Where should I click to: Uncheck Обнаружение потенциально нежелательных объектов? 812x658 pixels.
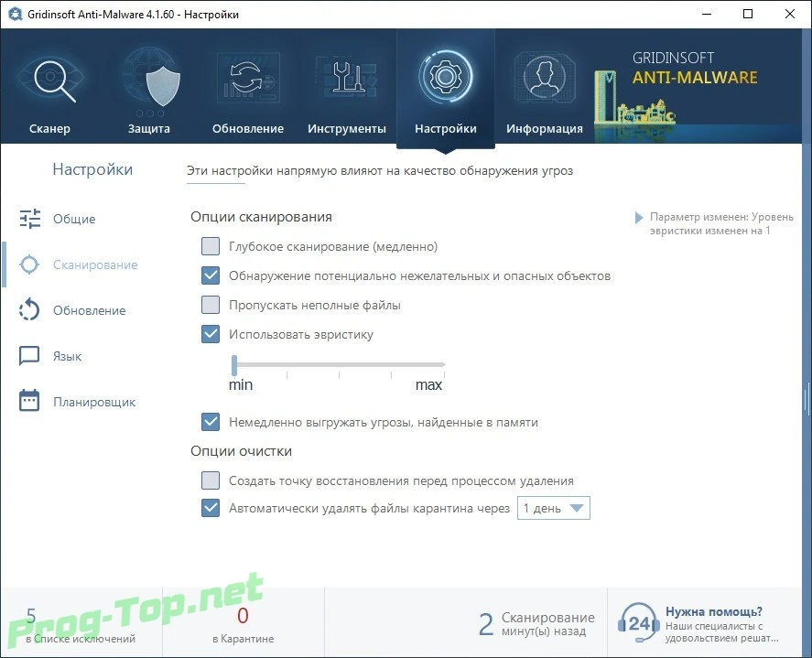click(x=211, y=275)
